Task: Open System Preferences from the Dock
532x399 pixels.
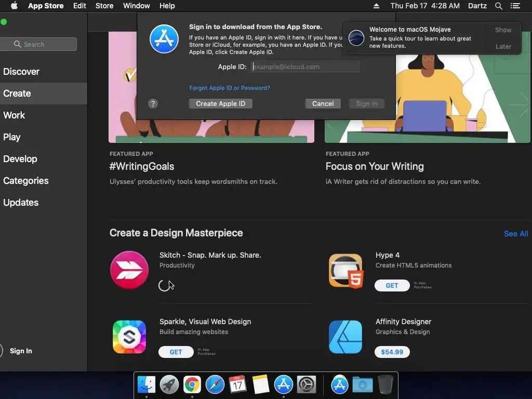Action: point(307,385)
